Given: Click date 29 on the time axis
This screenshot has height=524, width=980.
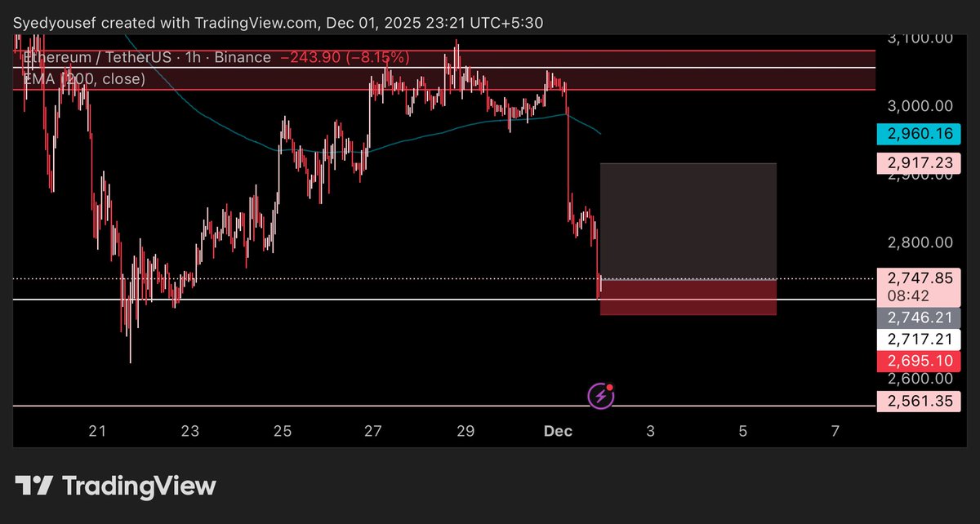Looking at the screenshot, I should tap(465, 431).
